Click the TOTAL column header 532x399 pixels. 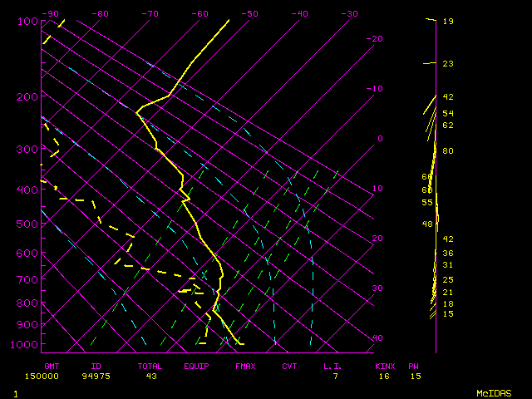click(x=150, y=366)
